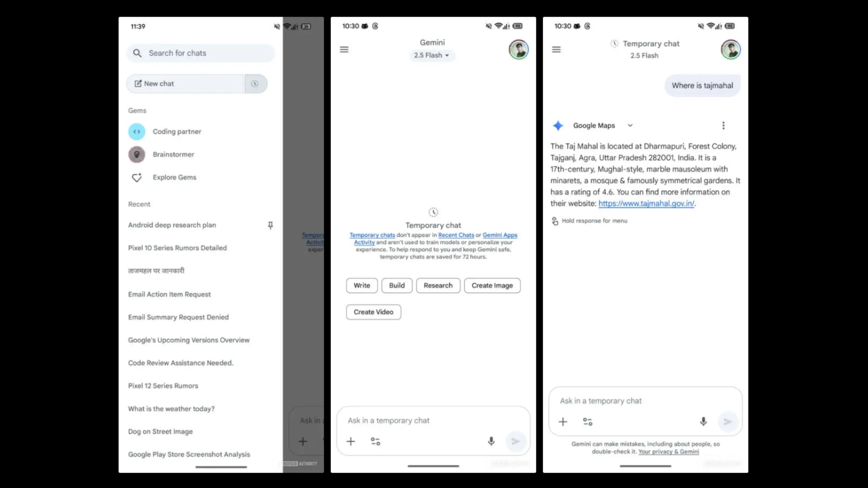This screenshot has width=868, height=488.
Task: Tap the send arrow in the right screen
Action: point(728,422)
